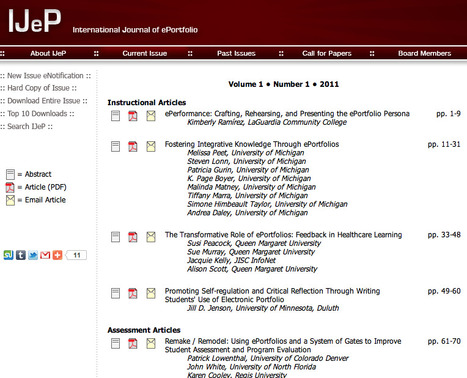The width and height of the screenshot is (467, 378).
Task: Share page via StumbleUpon icon
Action: pos(8,255)
